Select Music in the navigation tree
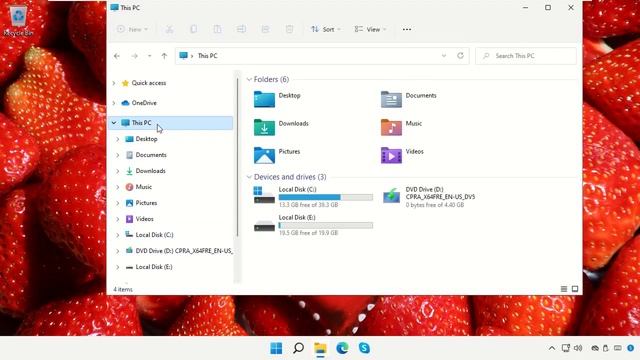This screenshot has width=640, height=360. (143, 187)
